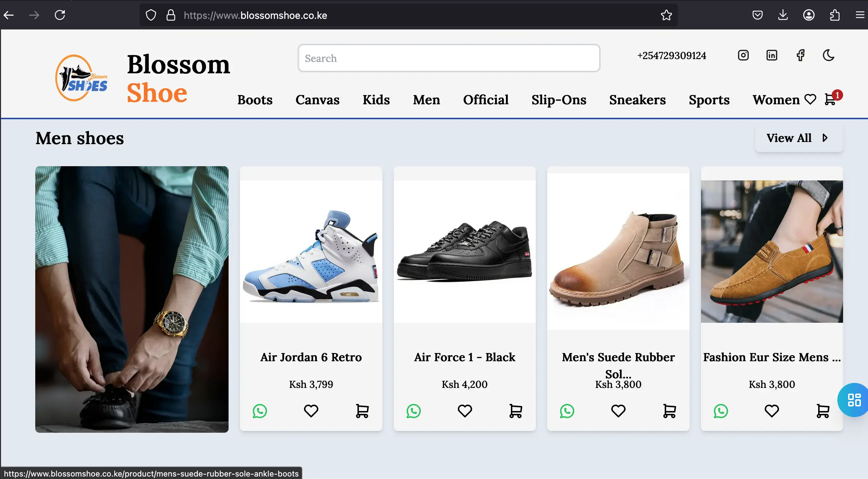Open the tracking protection shield icon
Screen dimensions: 868x479
[x=151, y=15]
